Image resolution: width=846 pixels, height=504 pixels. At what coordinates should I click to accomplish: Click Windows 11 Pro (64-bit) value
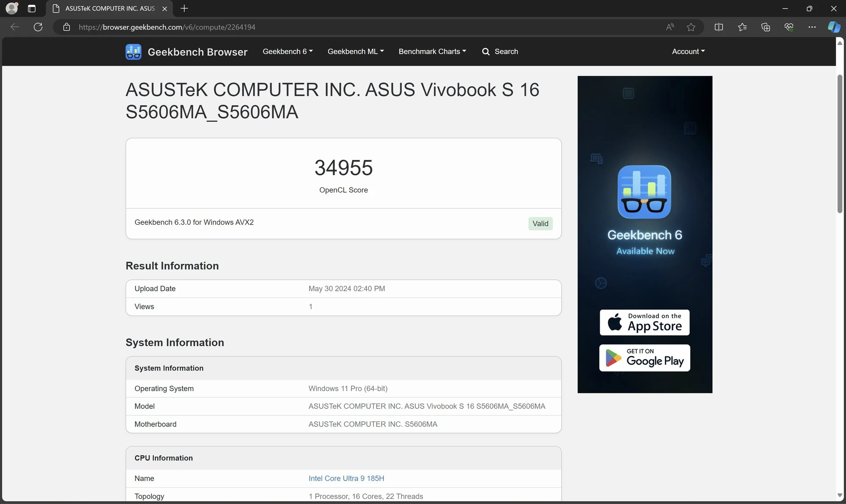coord(348,388)
